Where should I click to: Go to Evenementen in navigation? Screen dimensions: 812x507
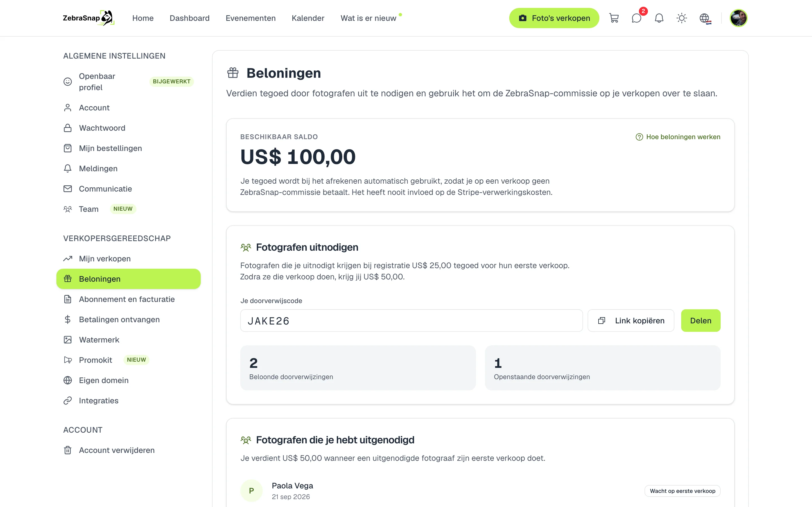pyautogui.click(x=251, y=18)
